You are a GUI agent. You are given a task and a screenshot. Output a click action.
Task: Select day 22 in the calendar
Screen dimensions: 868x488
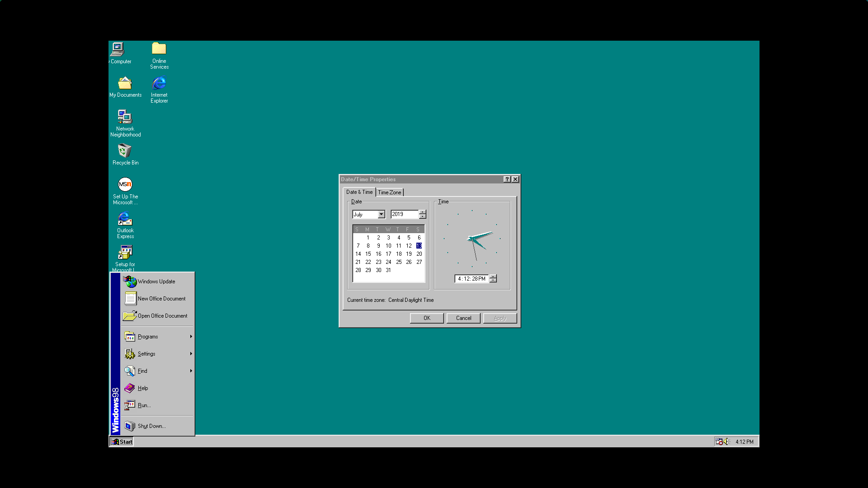[368, 262]
